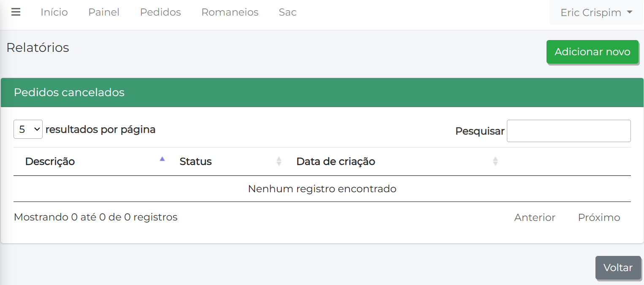Go to Início in the navbar

pos(54,12)
